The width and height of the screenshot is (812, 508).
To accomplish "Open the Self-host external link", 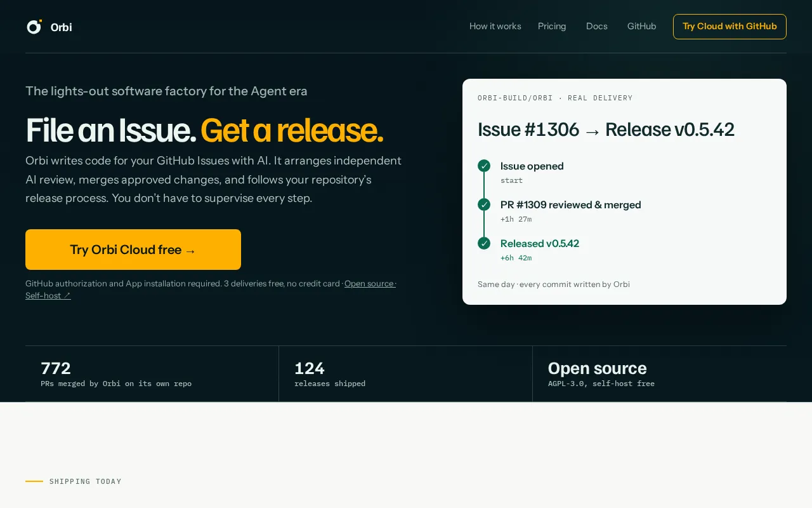I will tap(48, 295).
